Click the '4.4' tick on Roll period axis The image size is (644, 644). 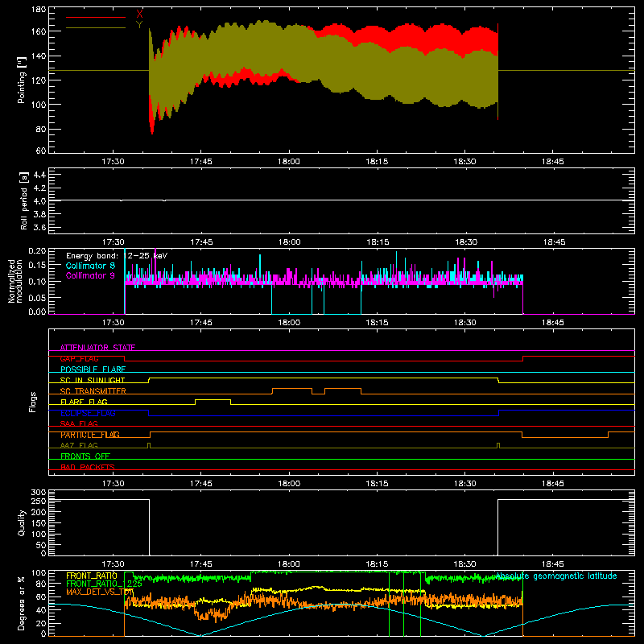click(39, 175)
